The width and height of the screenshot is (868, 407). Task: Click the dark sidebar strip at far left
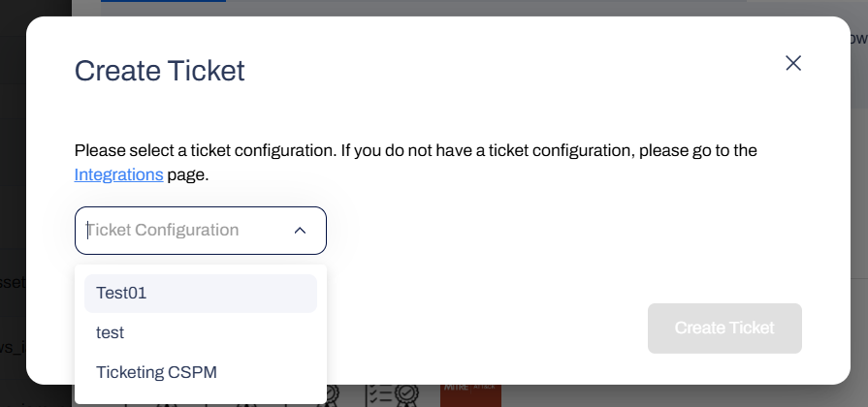click(12, 194)
